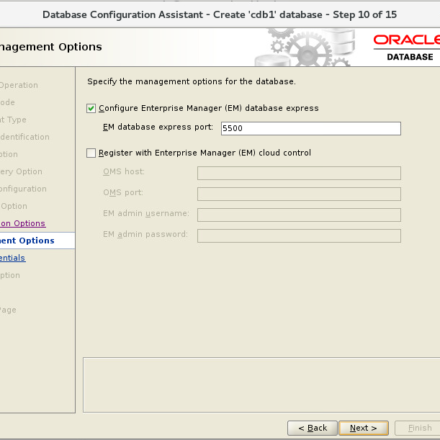Open the 'entials' step link in sidebar
Screen dimensions: 440x440
click(13, 258)
